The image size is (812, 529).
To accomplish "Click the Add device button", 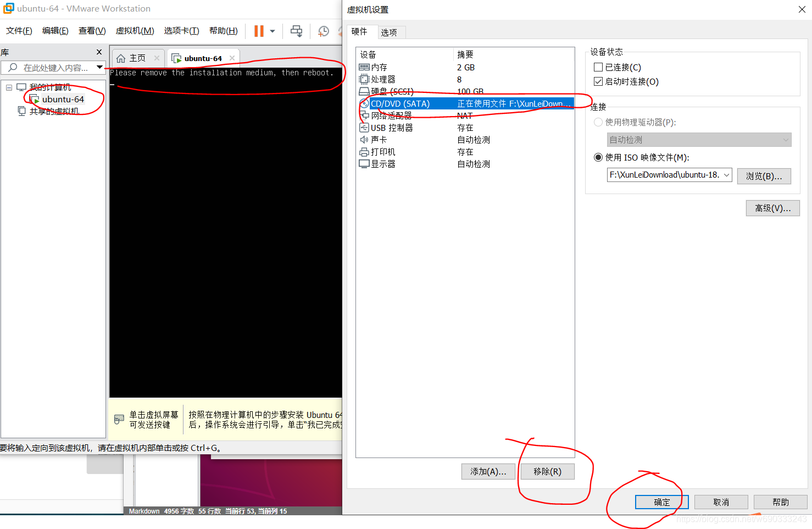I will (488, 471).
